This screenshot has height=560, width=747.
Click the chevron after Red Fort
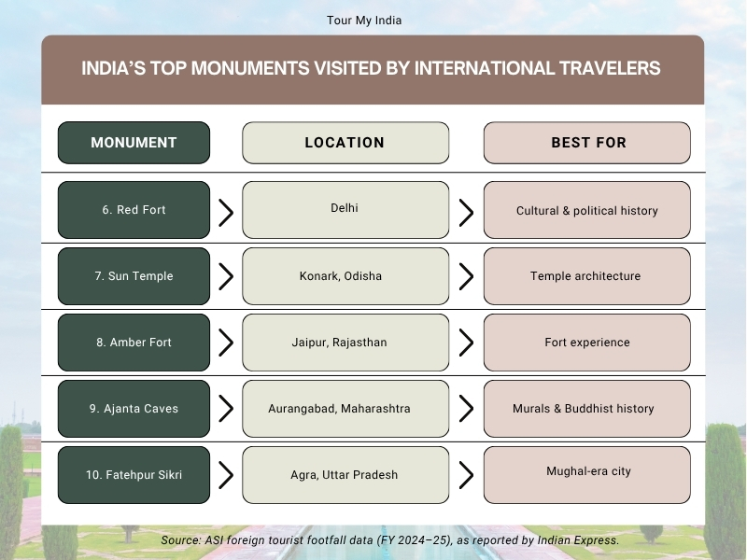(226, 210)
